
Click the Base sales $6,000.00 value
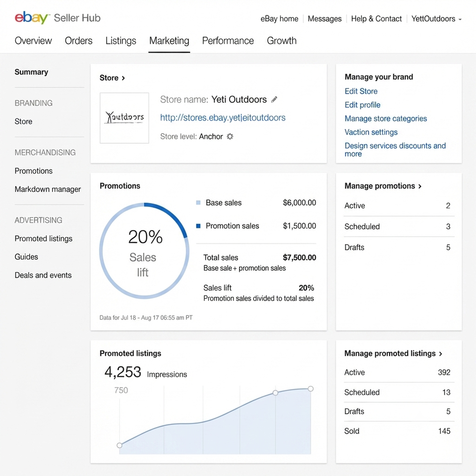(299, 202)
